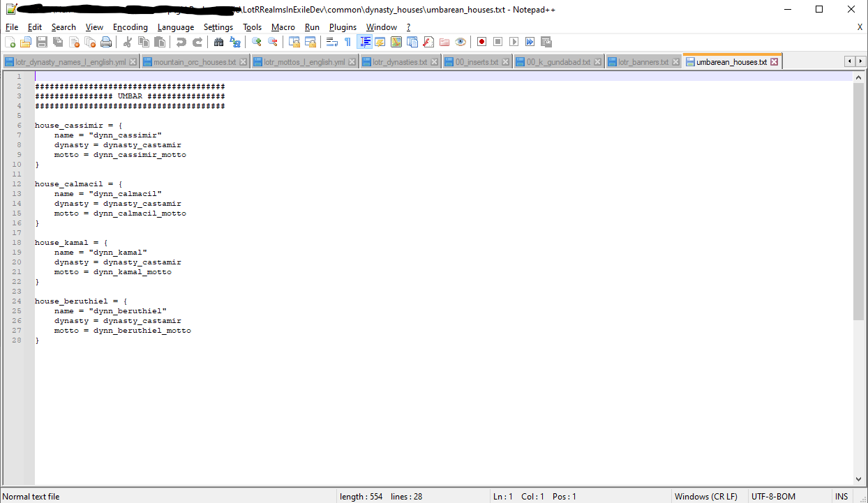Viewport: 868px width, 503px height.
Task: Start recording a macro
Action: tap(482, 42)
